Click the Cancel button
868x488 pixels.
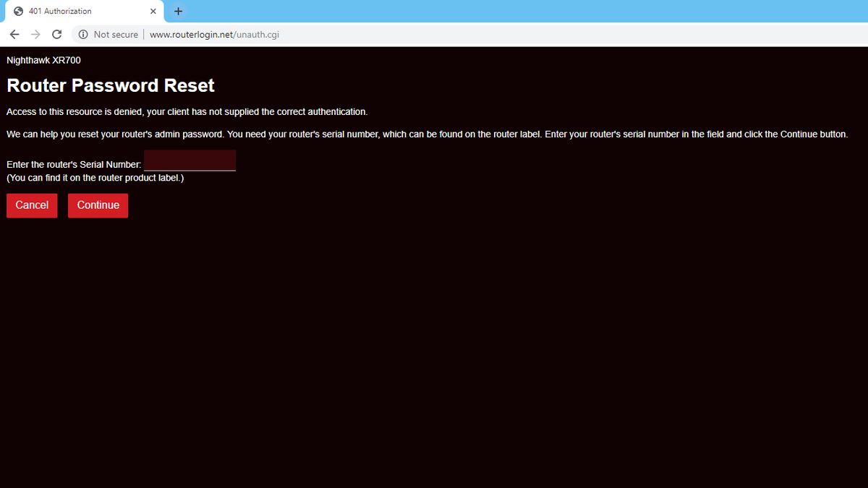pyautogui.click(x=31, y=205)
